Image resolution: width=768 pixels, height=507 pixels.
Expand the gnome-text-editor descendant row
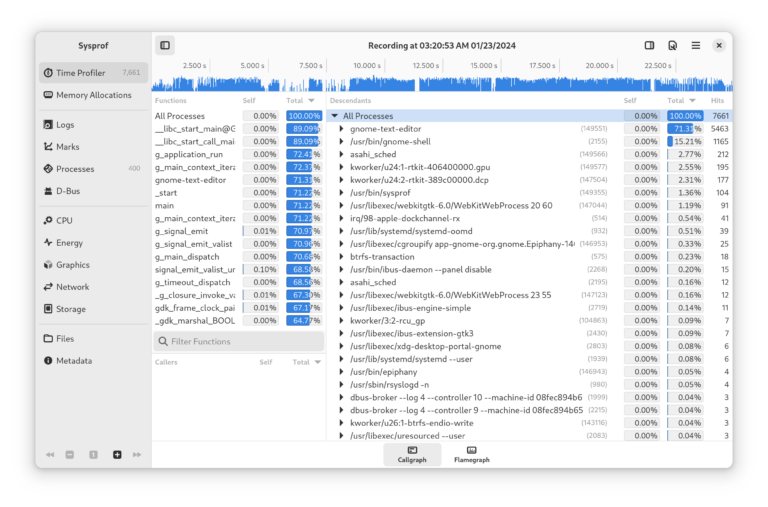pyautogui.click(x=341, y=129)
